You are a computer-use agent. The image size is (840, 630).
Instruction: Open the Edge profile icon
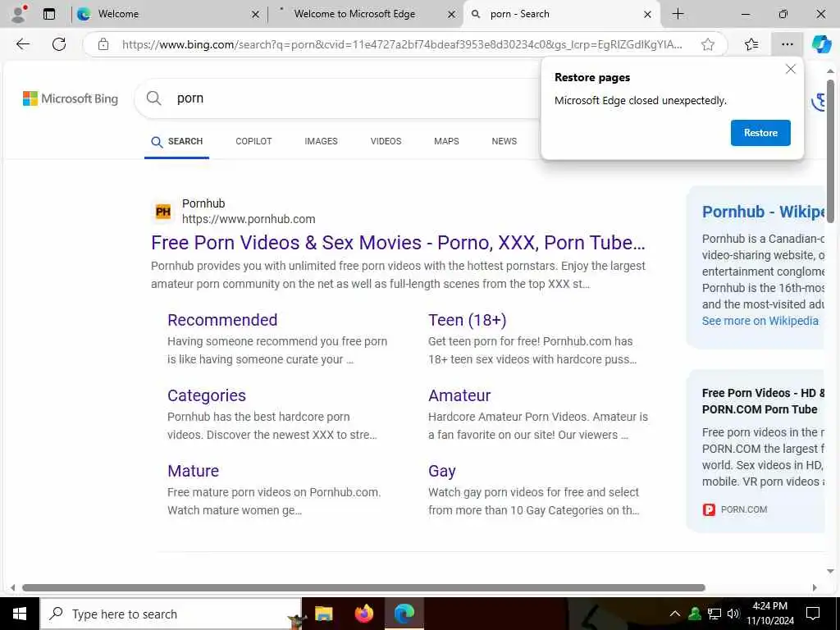click(18, 14)
